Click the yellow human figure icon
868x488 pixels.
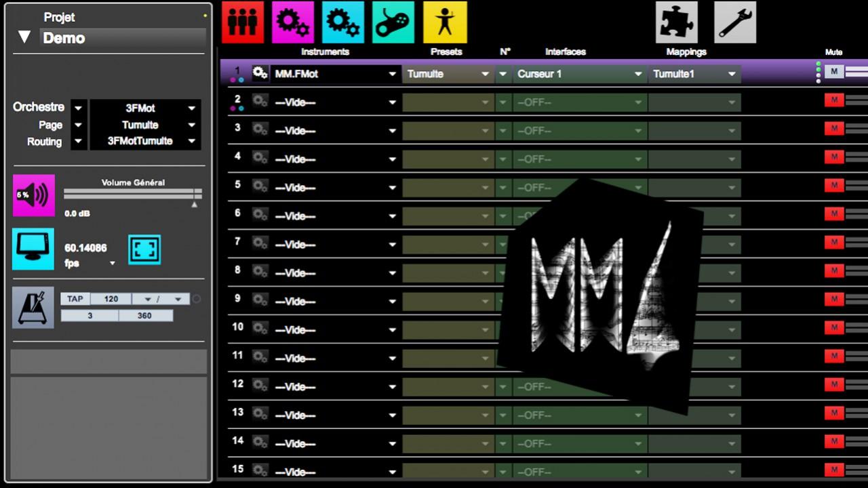point(445,22)
